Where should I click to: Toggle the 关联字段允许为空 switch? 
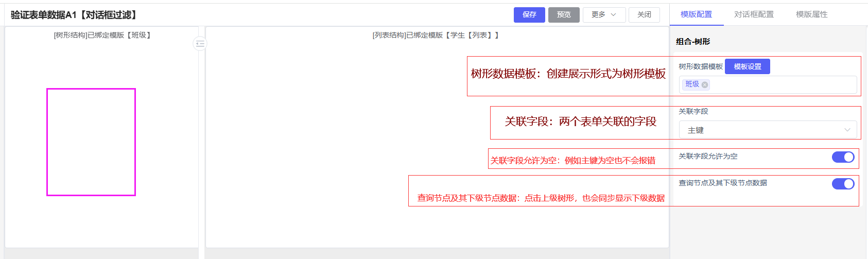click(x=843, y=157)
